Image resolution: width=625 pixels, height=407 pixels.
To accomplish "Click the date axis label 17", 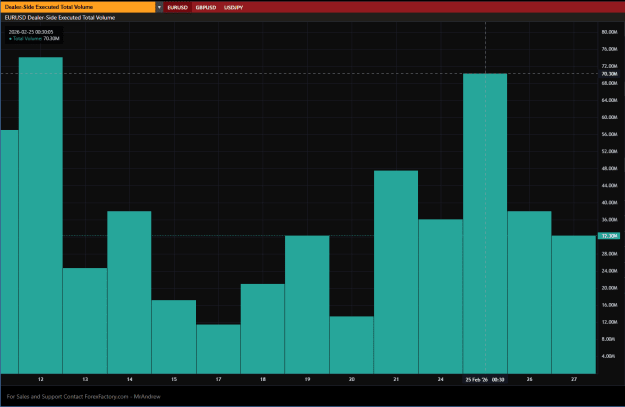I will pyautogui.click(x=218, y=379).
